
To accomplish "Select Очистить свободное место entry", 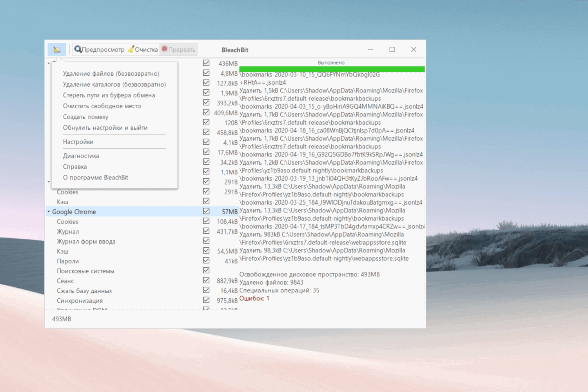I will click(x=102, y=106).
